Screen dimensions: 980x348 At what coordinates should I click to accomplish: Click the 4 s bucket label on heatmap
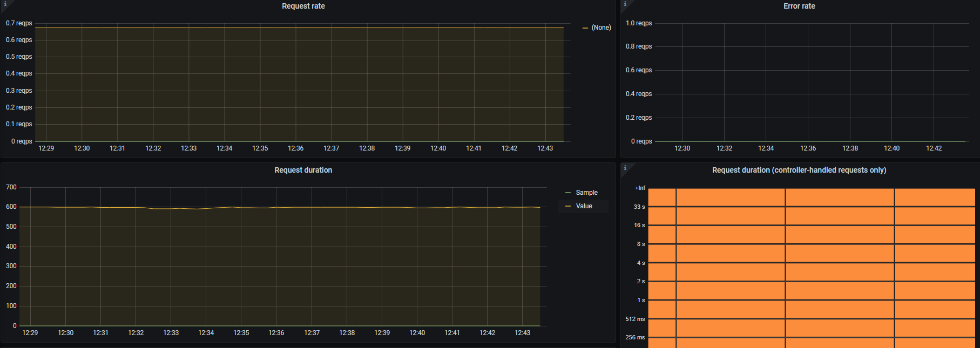(x=641, y=263)
